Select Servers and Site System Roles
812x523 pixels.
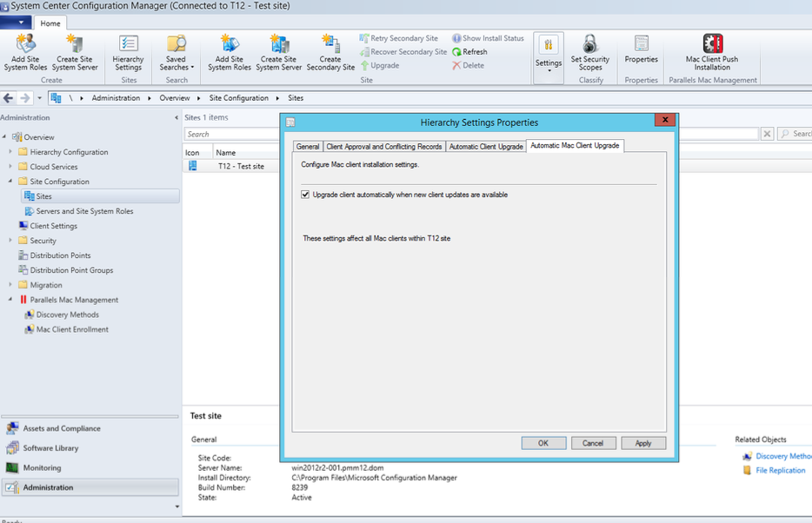(x=84, y=211)
